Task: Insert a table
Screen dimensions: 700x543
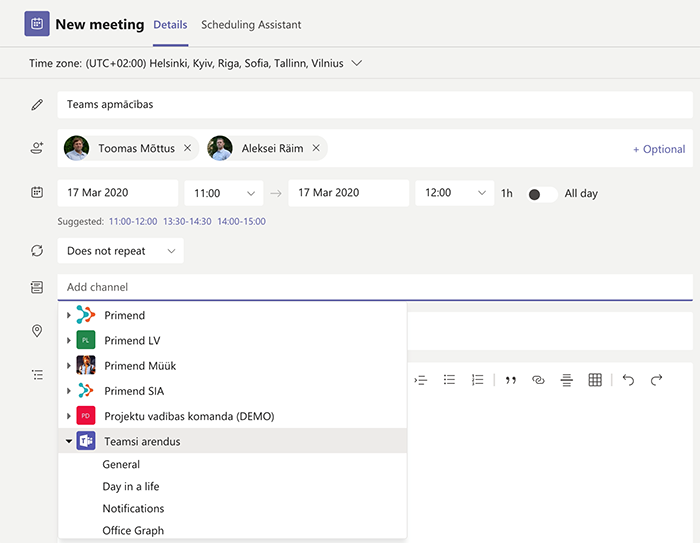Action: coord(595,380)
